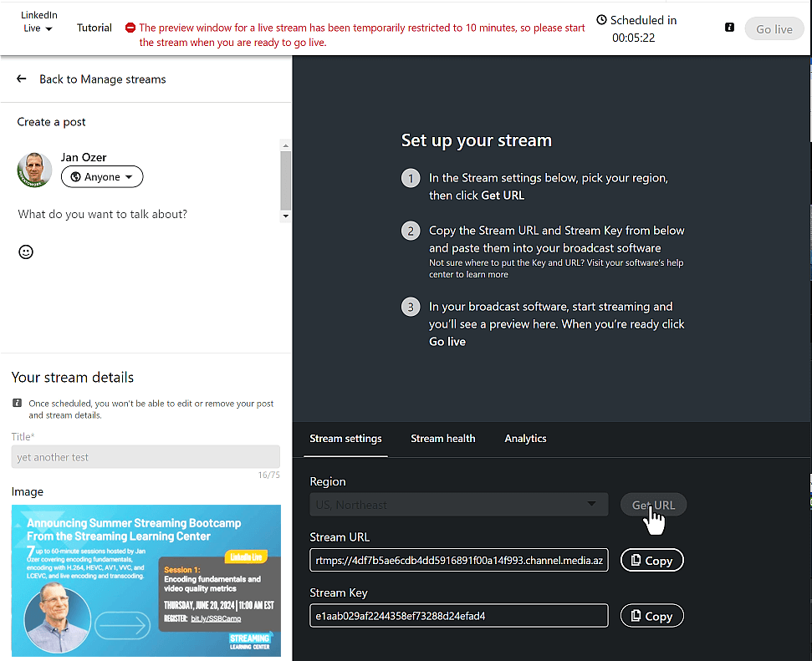Click the 'Create a post' heading
This screenshot has width=812, height=661.
pyautogui.click(x=51, y=122)
